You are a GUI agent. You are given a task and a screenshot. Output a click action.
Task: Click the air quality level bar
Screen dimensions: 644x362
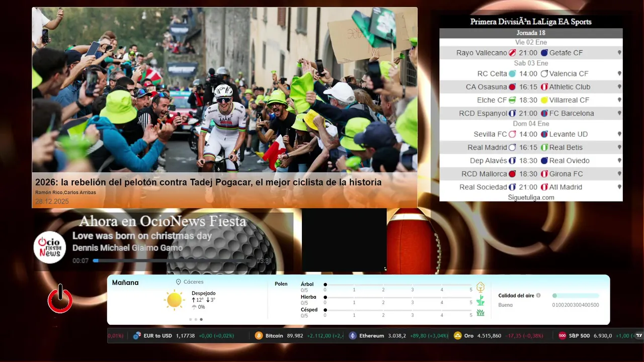[x=576, y=296]
